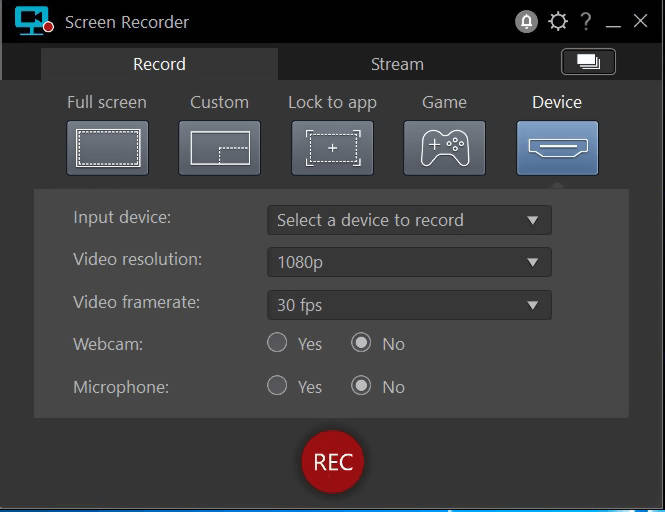Open settings with the gear icon
The height and width of the screenshot is (512, 665).
(557, 22)
